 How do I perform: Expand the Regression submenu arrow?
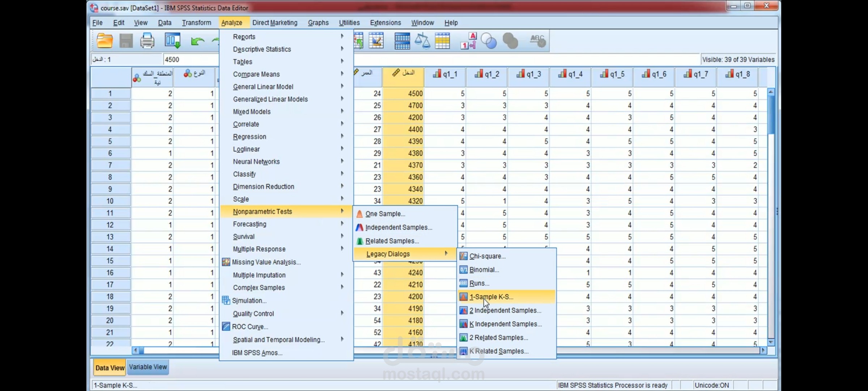342,136
